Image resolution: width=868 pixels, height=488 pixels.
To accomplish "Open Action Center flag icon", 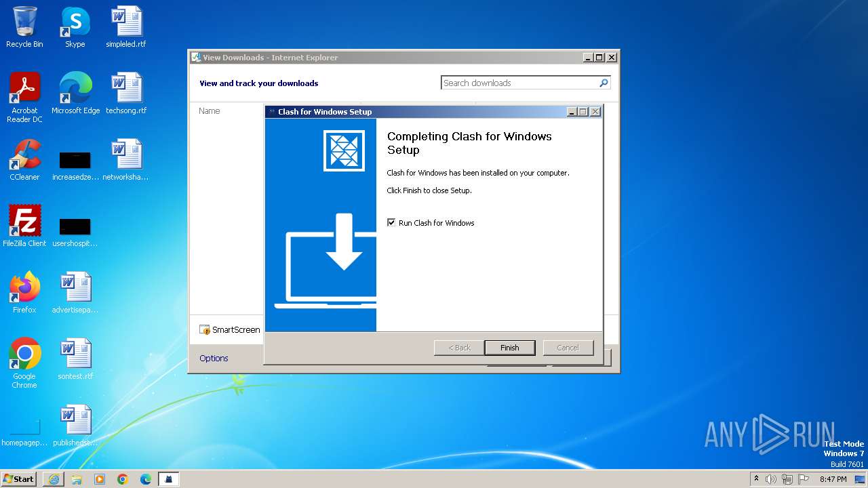I will (804, 479).
